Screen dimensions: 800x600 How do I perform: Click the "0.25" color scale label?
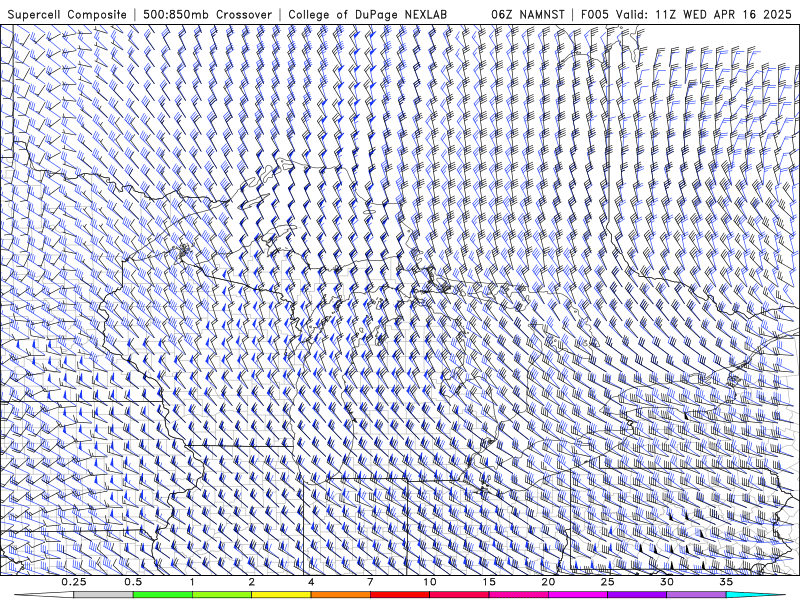(x=74, y=582)
